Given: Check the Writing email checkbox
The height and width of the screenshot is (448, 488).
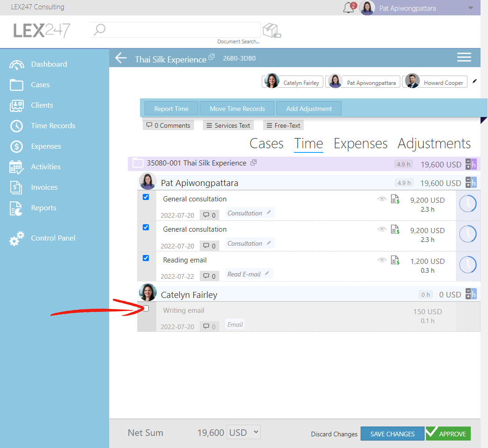Looking at the screenshot, I should pos(146,309).
